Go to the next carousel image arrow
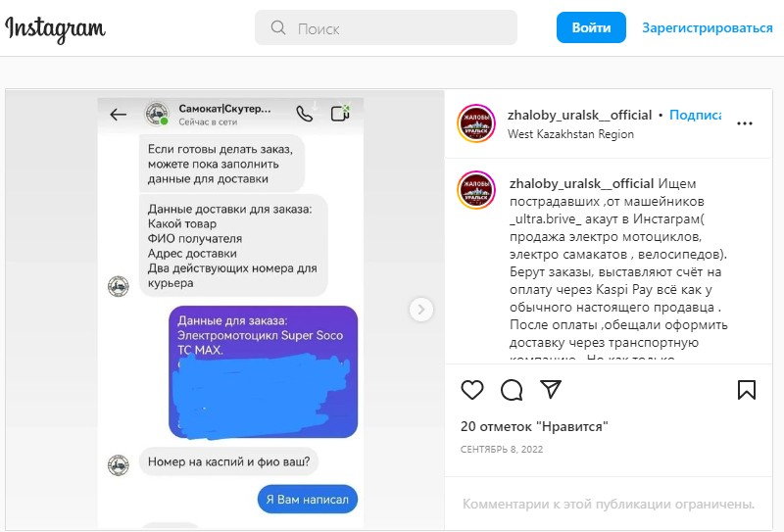Viewport: 784px width, 532px height. tap(421, 310)
